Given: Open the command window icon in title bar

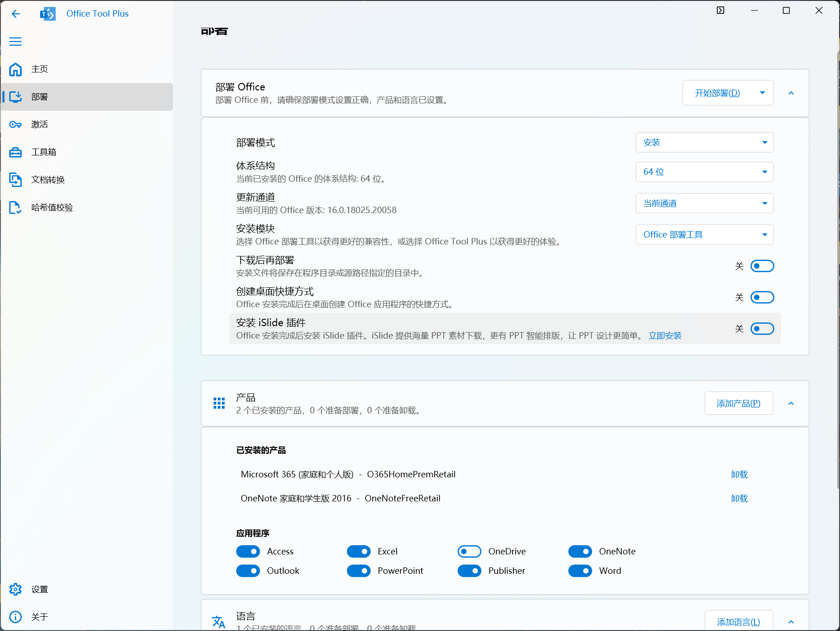Looking at the screenshot, I should 721,10.
